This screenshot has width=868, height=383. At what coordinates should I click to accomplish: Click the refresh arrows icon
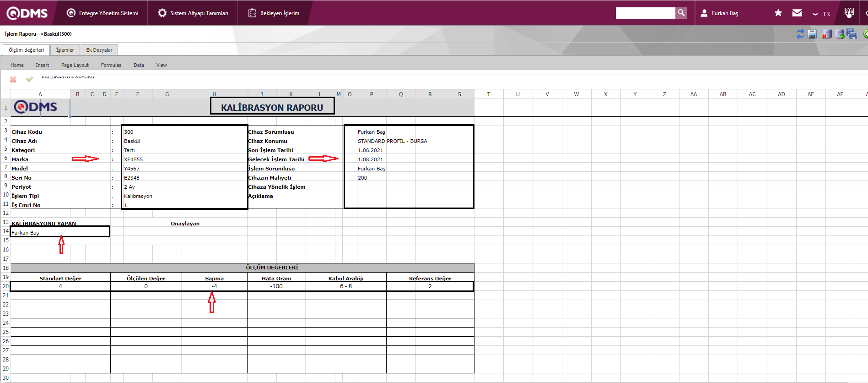pos(800,34)
